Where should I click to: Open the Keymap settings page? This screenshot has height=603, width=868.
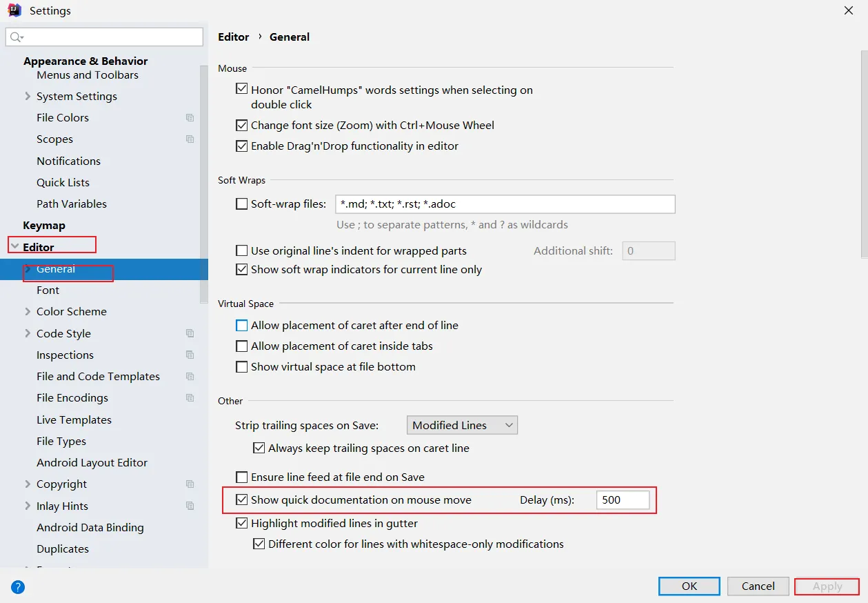pyautogui.click(x=44, y=226)
